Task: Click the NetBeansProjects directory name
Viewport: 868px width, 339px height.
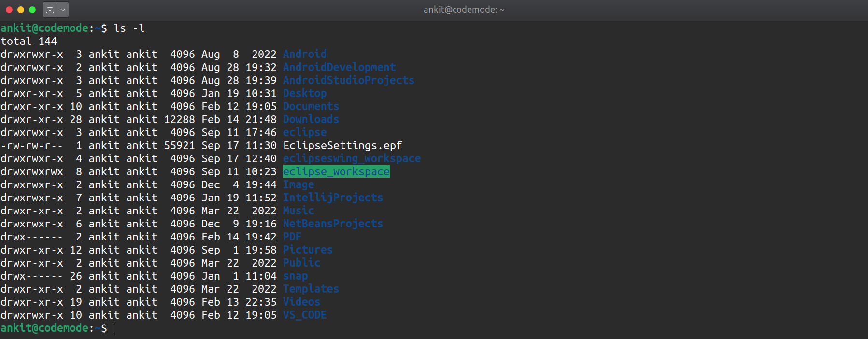Action: coord(332,224)
